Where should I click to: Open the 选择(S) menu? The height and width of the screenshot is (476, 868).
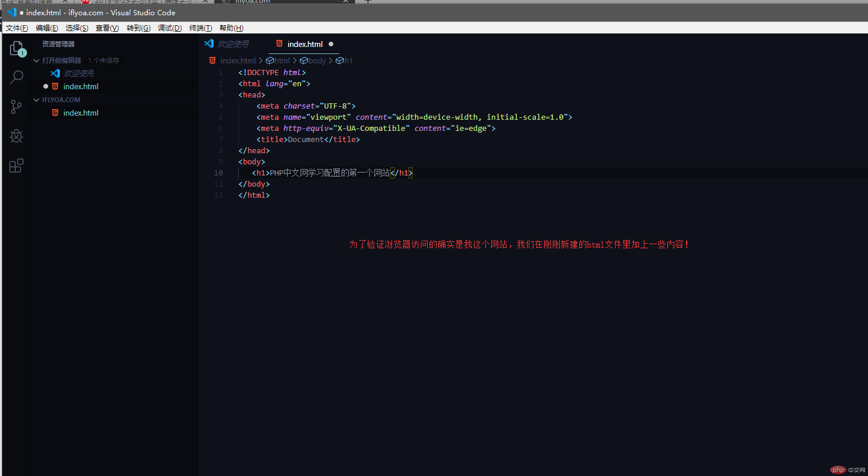[x=77, y=28]
